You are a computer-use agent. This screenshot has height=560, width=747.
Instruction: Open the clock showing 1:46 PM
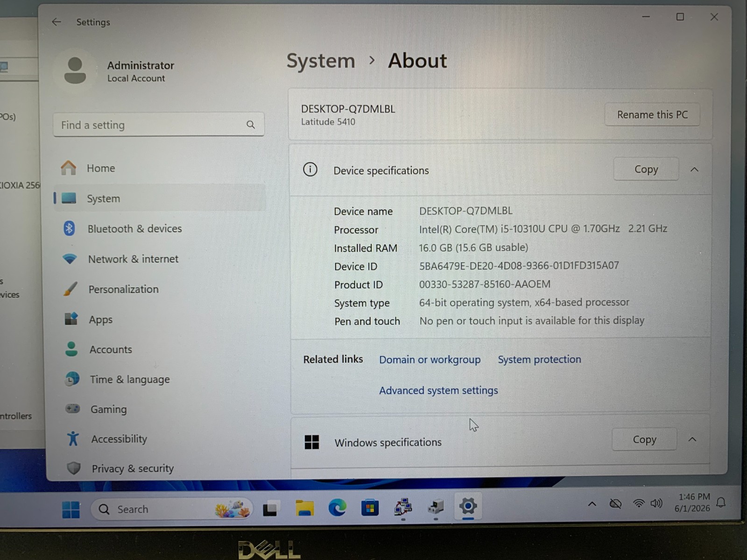(693, 503)
